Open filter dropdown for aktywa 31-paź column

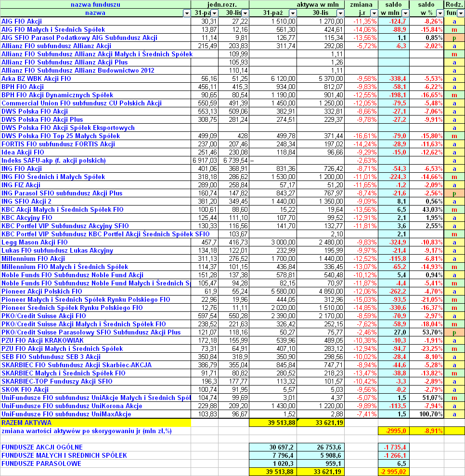[x=292, y=13]
